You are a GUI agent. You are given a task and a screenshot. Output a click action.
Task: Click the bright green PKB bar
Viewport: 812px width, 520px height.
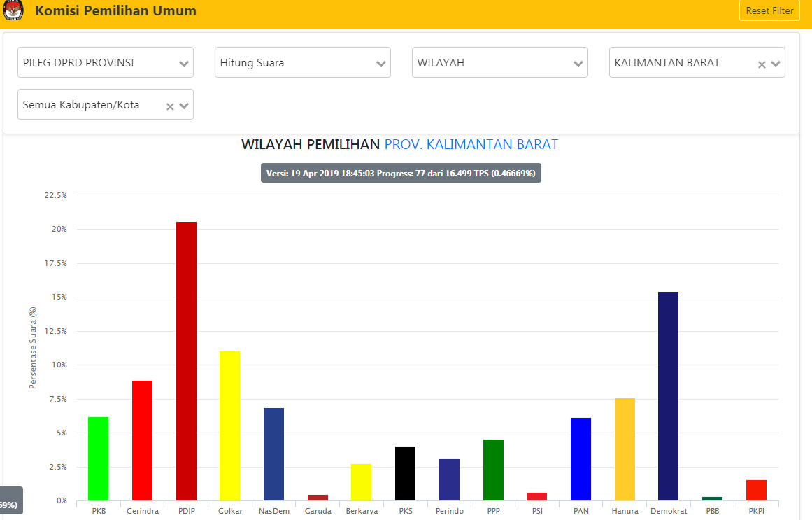(98, 458)
